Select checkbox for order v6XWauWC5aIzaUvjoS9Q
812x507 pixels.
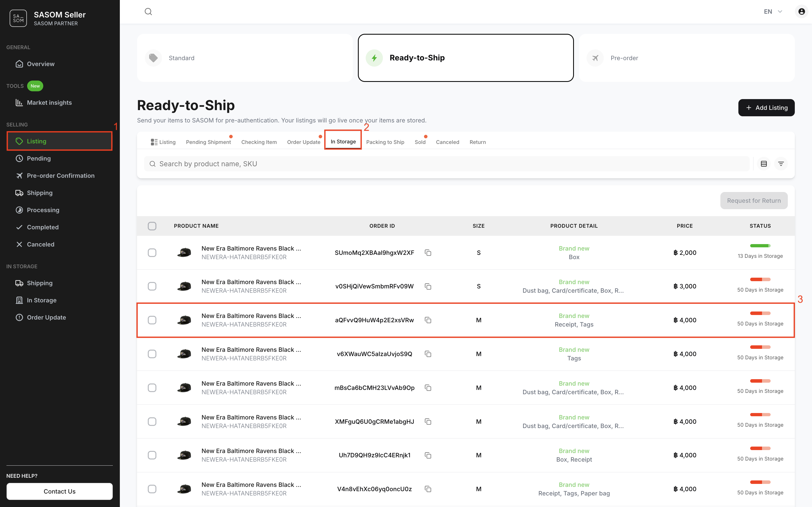(152, 354)
